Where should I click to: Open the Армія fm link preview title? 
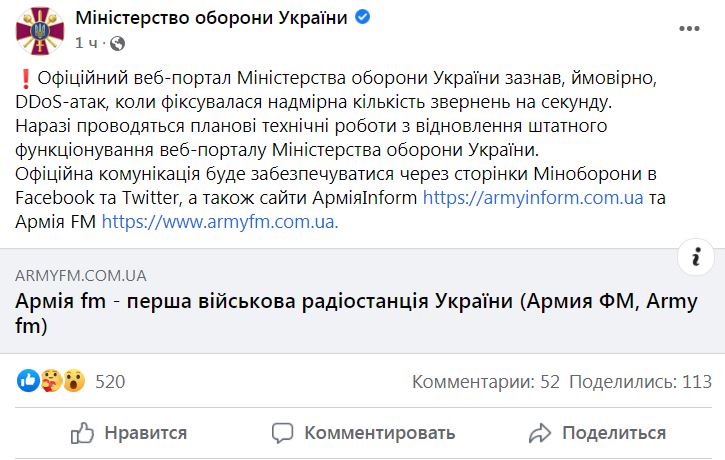tap(356, 313)
